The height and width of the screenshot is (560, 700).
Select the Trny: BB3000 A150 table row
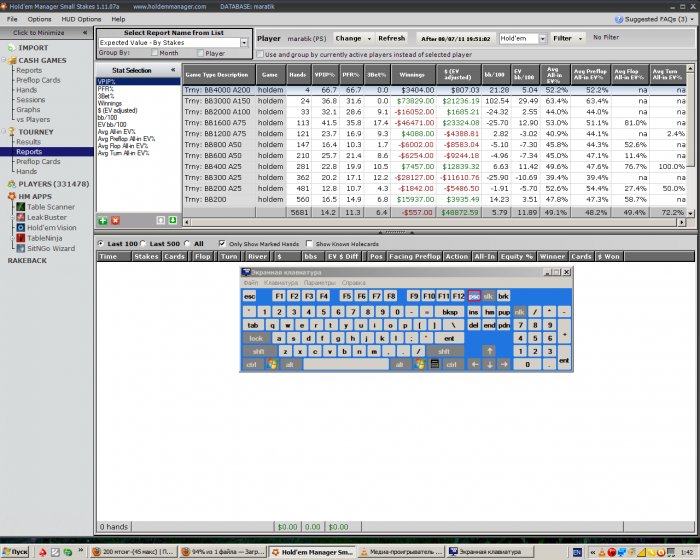(x=434, y=101)
